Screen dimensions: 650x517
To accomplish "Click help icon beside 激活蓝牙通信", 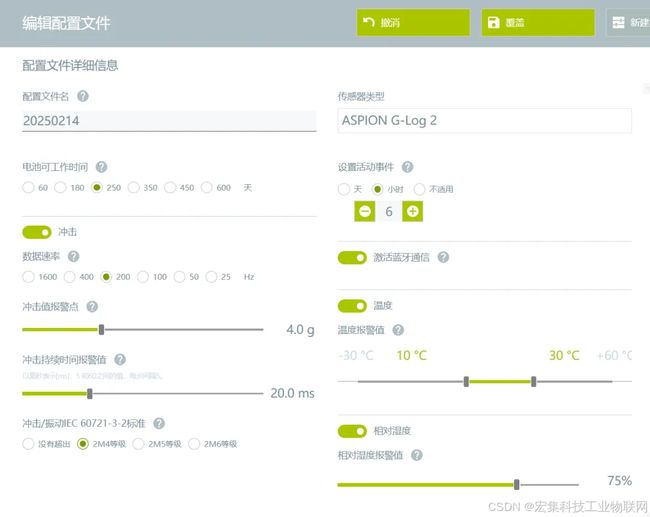I will pyautogui.click(x=444, y=257).
